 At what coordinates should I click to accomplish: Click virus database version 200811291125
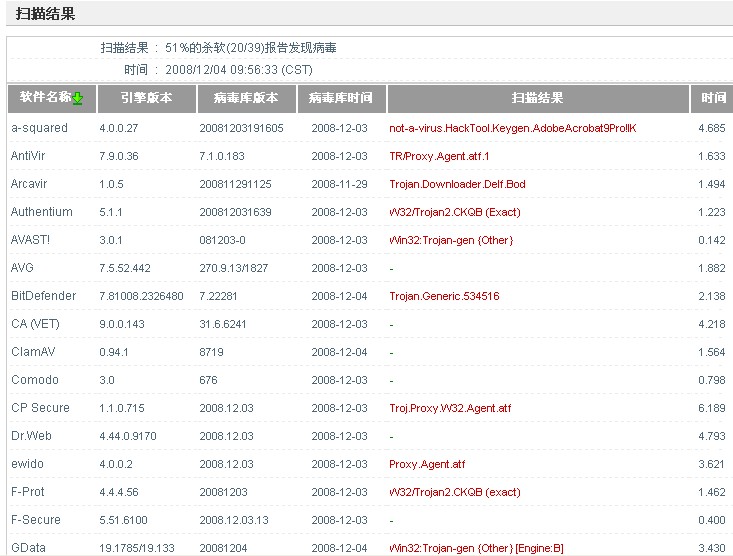coord(235,184)
